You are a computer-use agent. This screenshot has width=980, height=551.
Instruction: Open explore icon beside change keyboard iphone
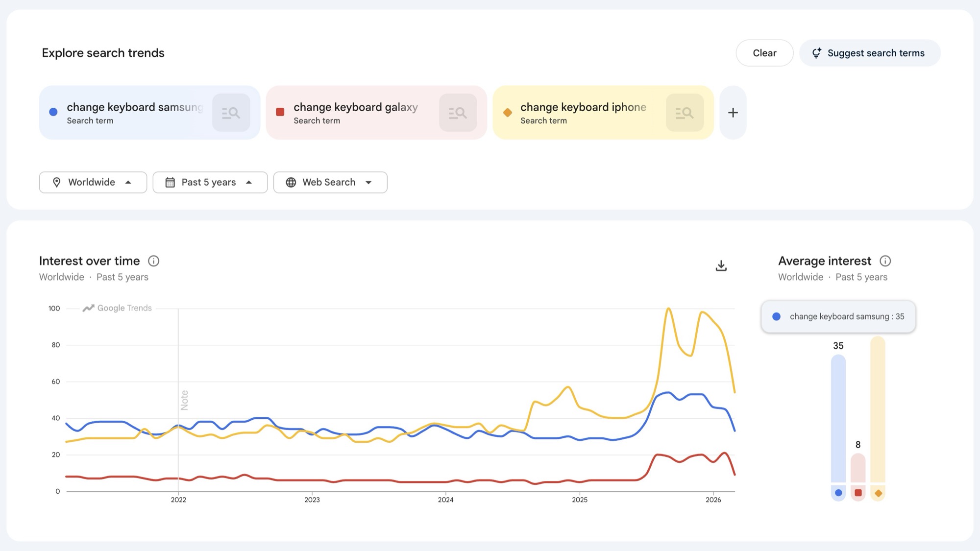click(685, 112)
